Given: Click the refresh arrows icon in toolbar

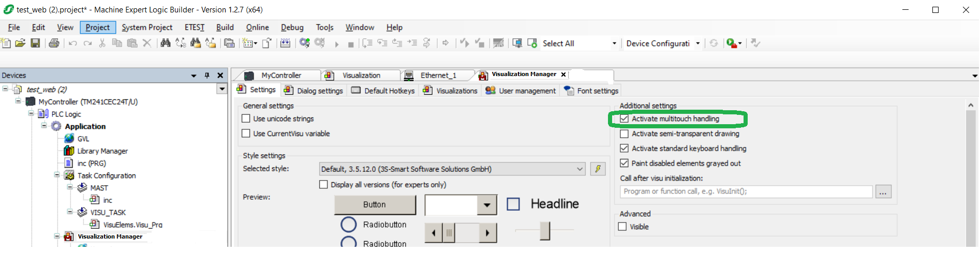Looking at the screenshot, I should point(714,43).
